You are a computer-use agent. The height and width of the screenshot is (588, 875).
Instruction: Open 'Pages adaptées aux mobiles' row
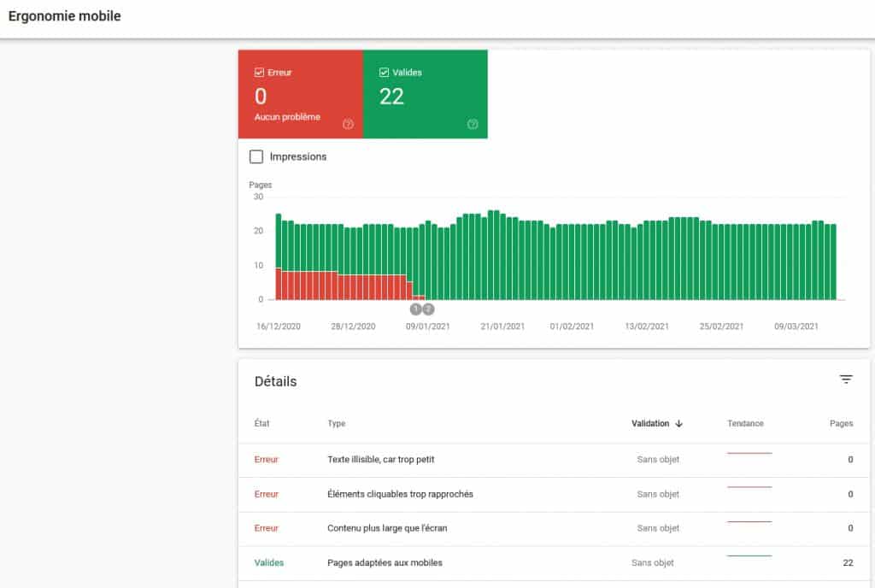click(x=385, y=563)
